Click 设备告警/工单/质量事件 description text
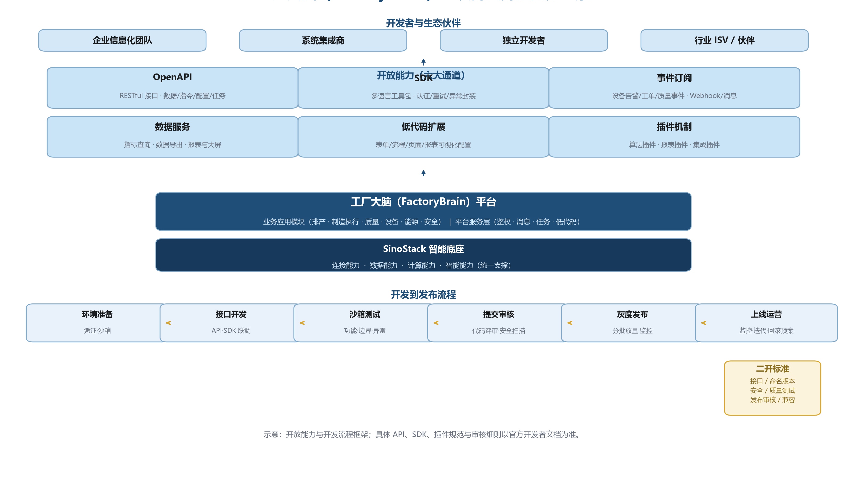This screenshot has width=847, height=504. 674,96
